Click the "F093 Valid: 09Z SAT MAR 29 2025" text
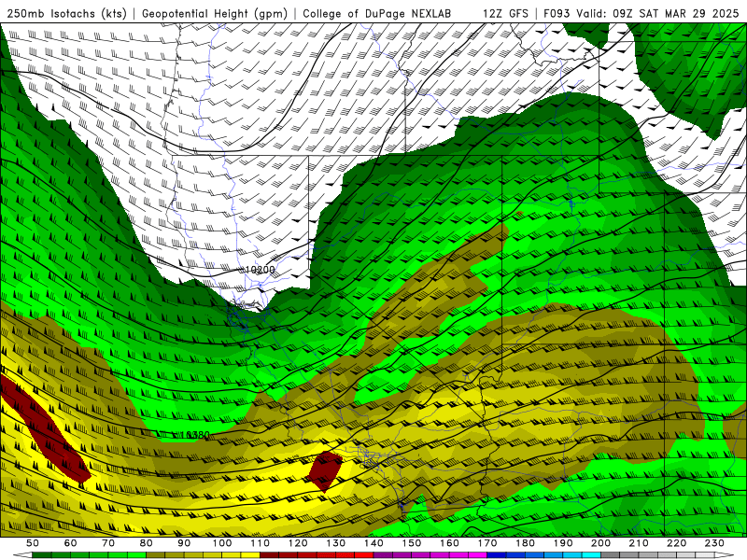 point(641,13)
